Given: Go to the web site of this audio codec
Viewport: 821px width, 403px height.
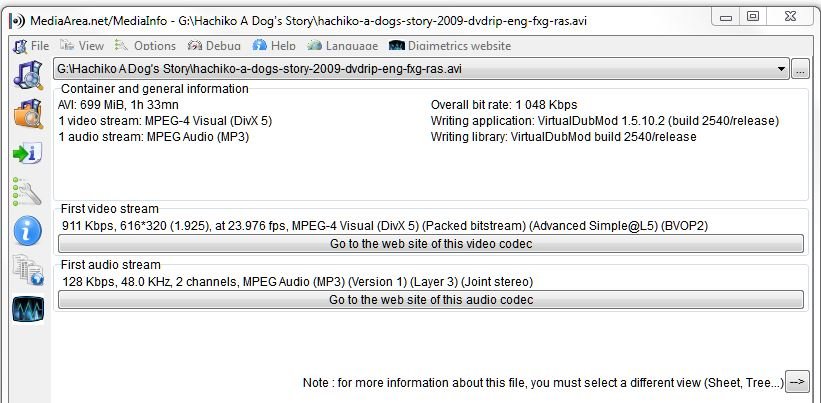Looking at the screenshot, I should pyautogui.click(x=430, y=300).
